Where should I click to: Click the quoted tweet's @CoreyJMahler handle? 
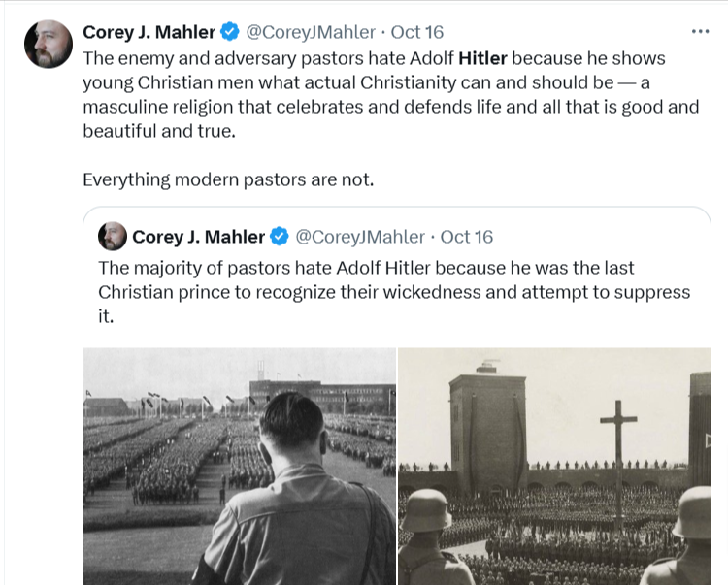358,237
